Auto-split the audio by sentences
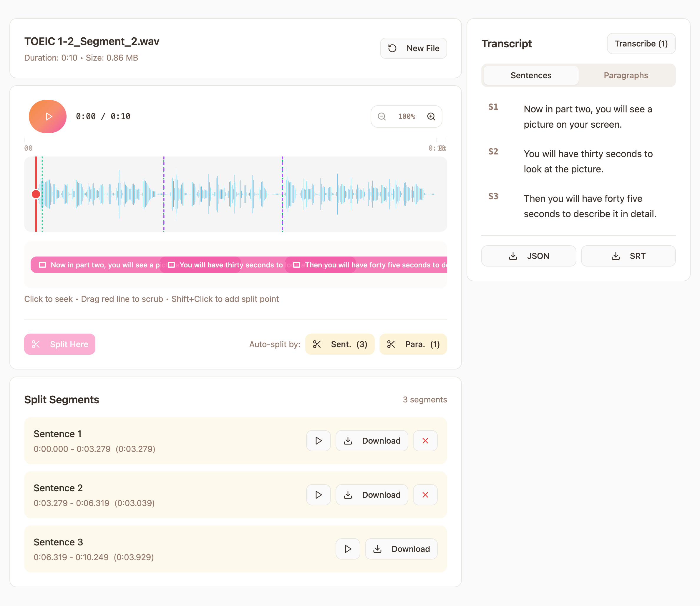Image resolution: width=700 pixels, height=606 pixels. click(x=339, y=344)
